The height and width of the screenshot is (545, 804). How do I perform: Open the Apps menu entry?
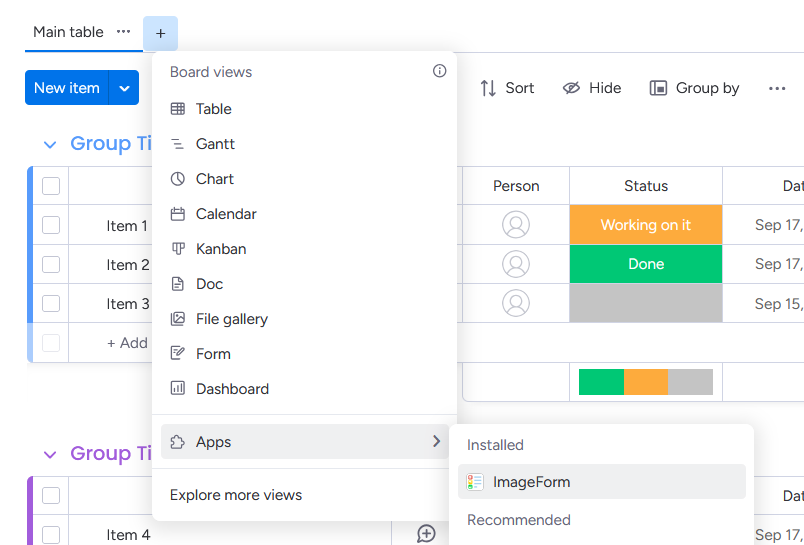tap(305, 441)
